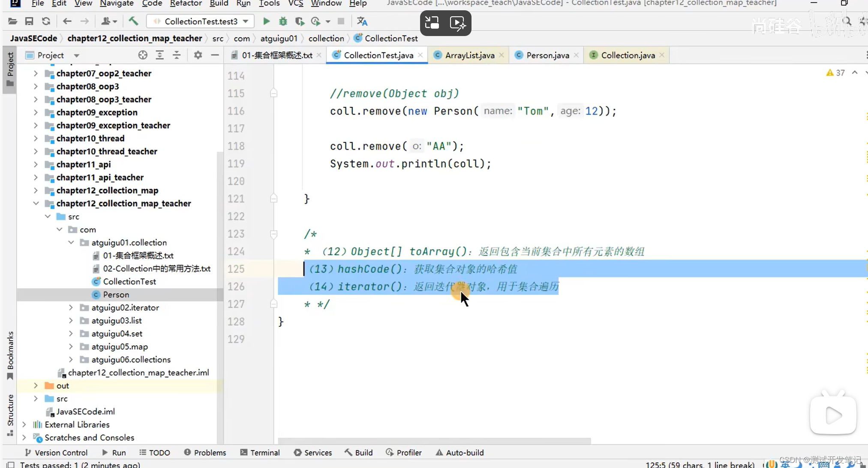Click the Reload from disk icon
Screen dimensions: 868x468
46,21
